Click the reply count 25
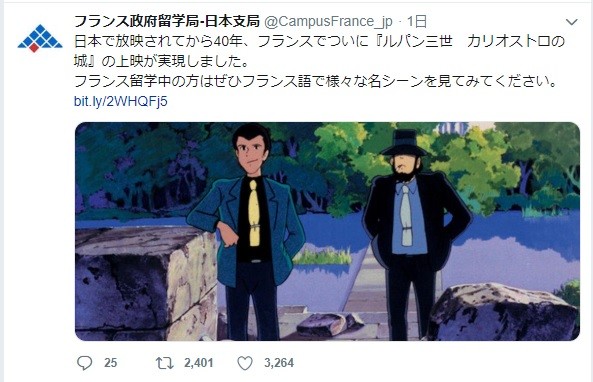 point(110,363)
